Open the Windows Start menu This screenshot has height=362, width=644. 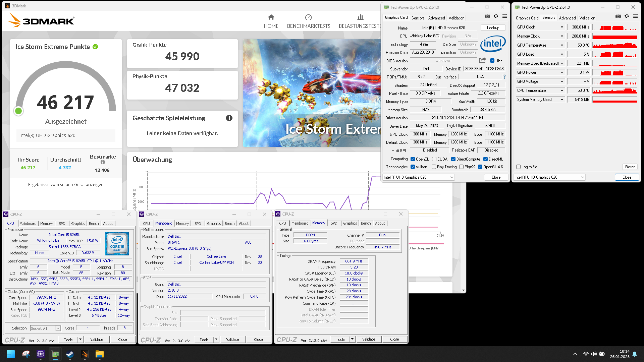coord(11,354)
